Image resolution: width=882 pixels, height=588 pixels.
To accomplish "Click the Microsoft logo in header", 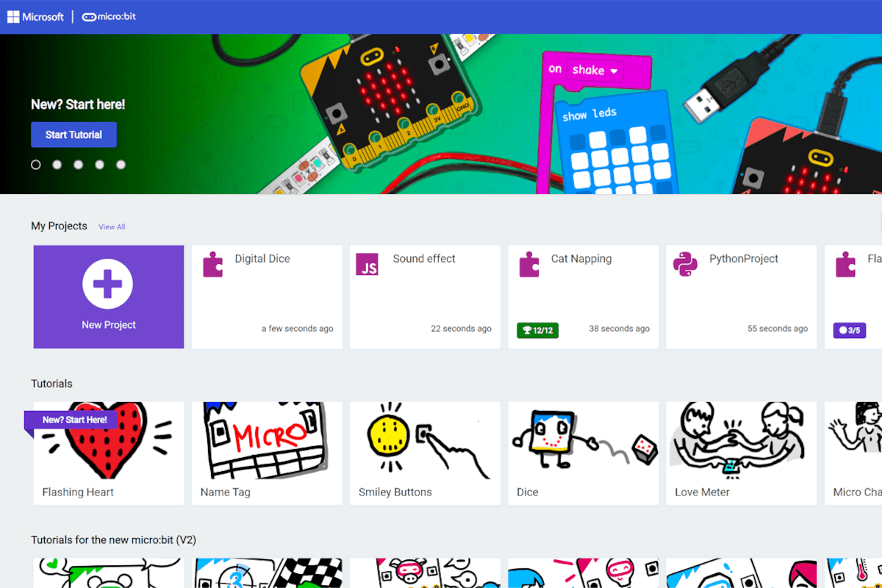I will (35, 16).
